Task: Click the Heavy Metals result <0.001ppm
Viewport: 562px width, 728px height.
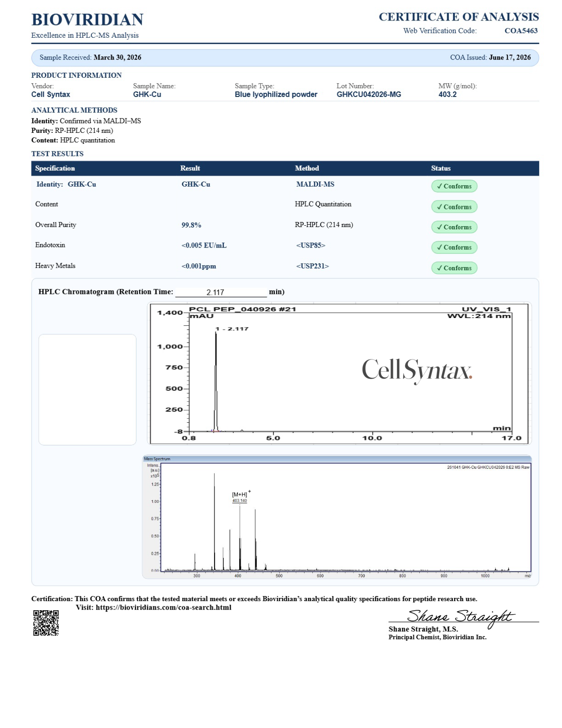Action: click(199, 266)
